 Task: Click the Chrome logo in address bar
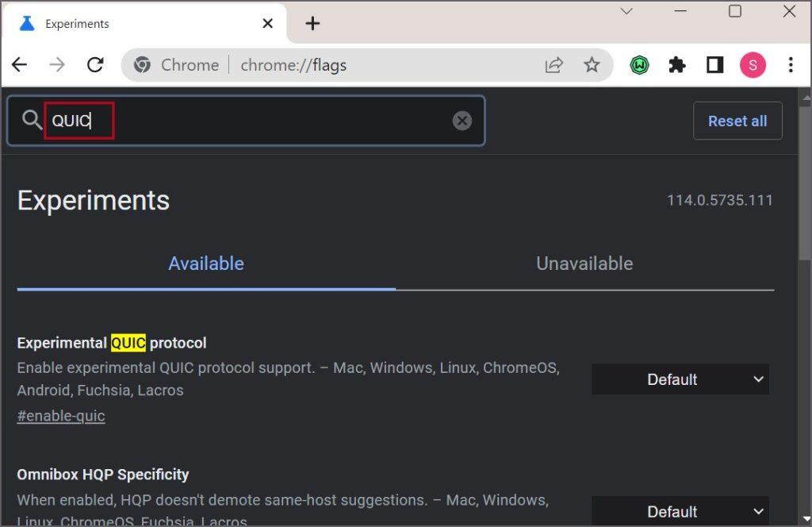point(142,65)
